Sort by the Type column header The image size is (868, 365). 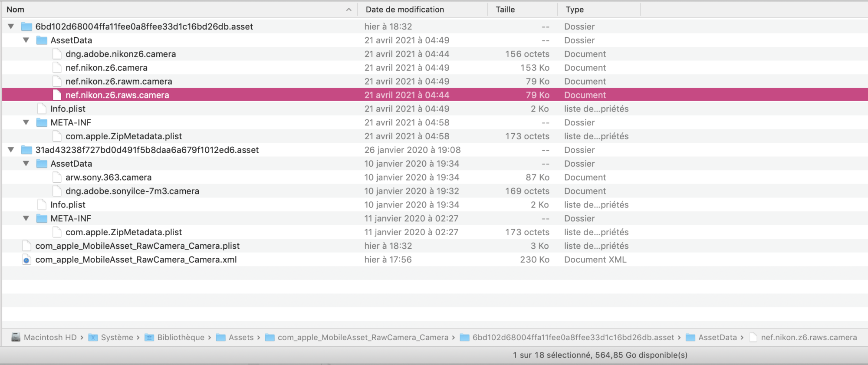(x=575, y=10)
